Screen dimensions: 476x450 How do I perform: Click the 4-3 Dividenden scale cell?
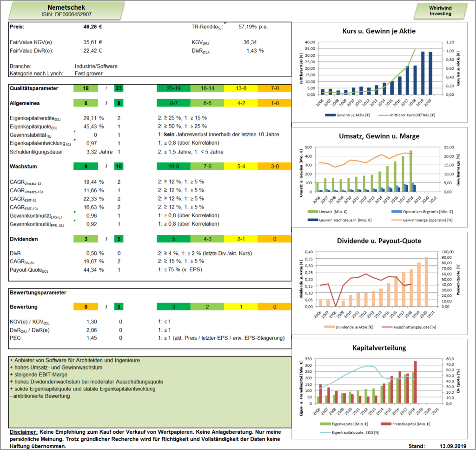pyautogui.click(x=207, y=239)
